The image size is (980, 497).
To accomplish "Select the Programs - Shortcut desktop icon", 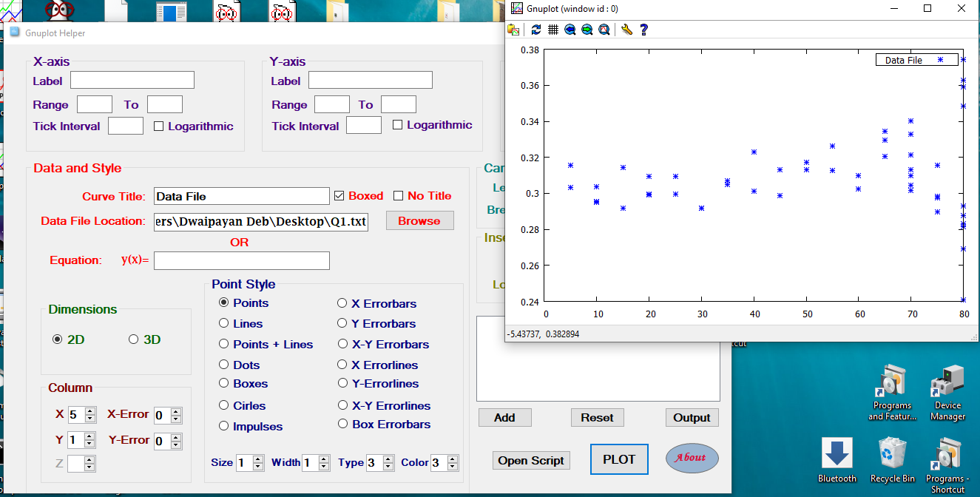I will tap(947, 464).
